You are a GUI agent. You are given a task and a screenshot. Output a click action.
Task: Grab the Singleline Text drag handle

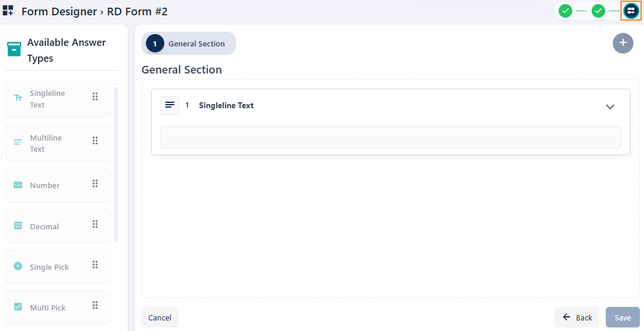coord(95,96)
